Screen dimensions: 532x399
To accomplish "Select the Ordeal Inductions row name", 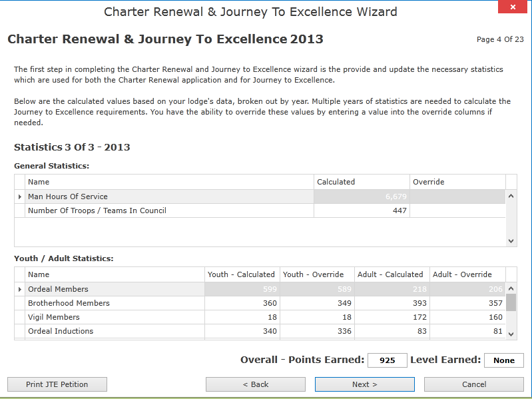I will click(115, 331).
